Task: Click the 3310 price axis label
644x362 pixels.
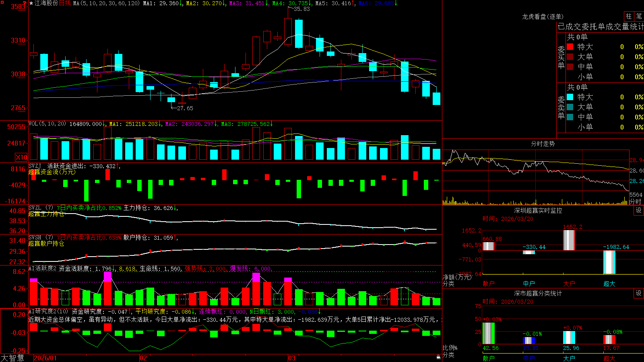Action: (x=18, y=41)
